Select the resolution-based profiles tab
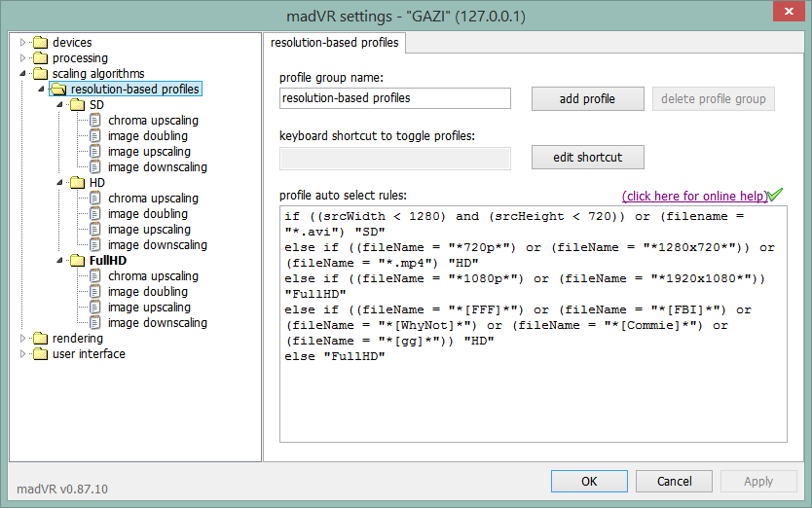 [x=335, y=43]
